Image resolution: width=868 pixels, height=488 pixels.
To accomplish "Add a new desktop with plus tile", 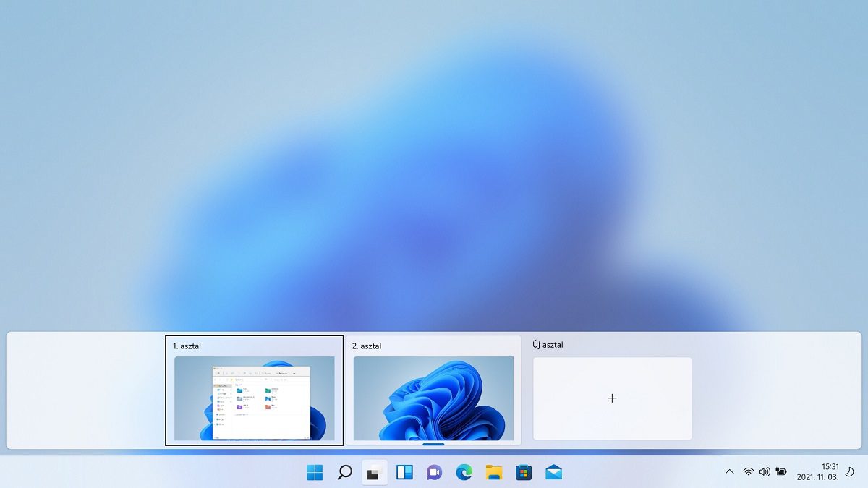I will click(x=612, y=398).
